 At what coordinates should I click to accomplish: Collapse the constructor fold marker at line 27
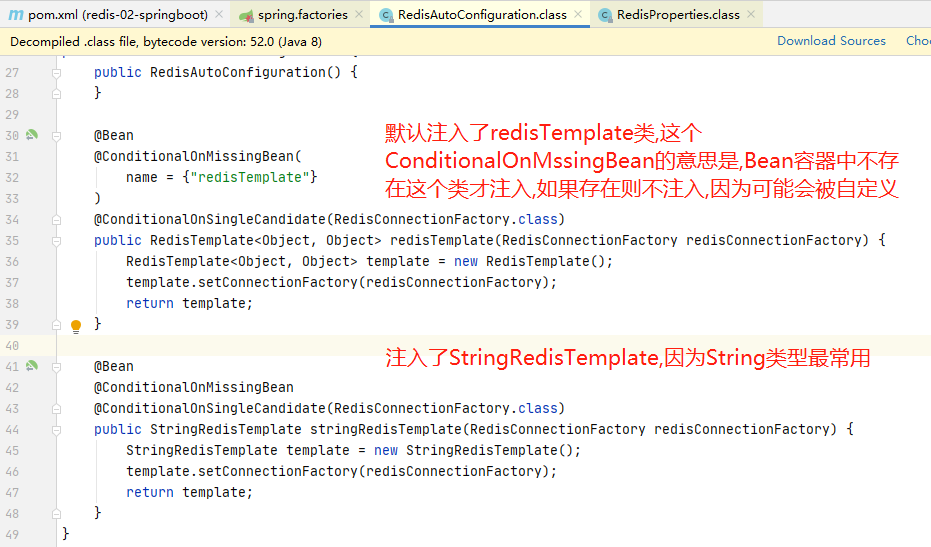56,73
